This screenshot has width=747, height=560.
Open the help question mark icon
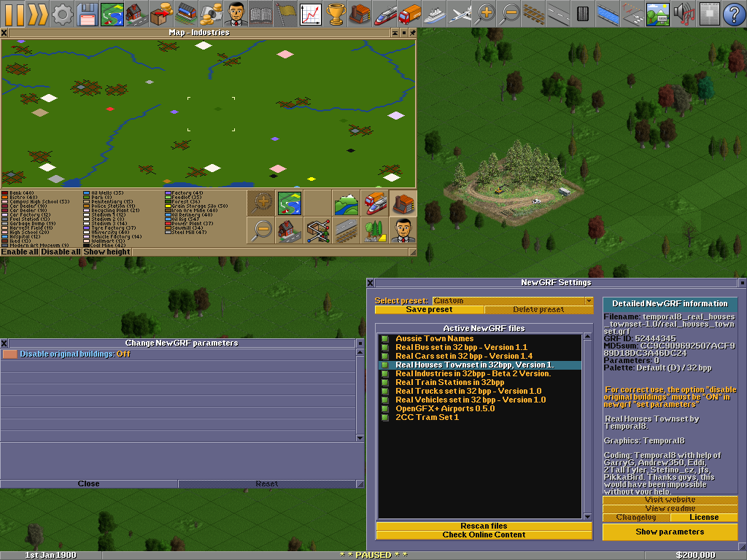coord(733,13)
